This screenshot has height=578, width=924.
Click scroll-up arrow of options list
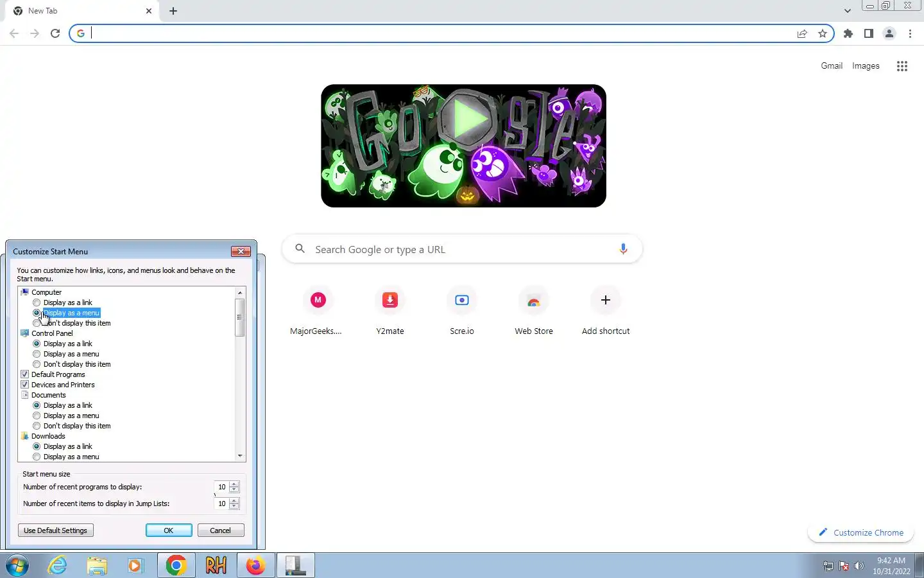pyautogui.click(x=240, y=292)
